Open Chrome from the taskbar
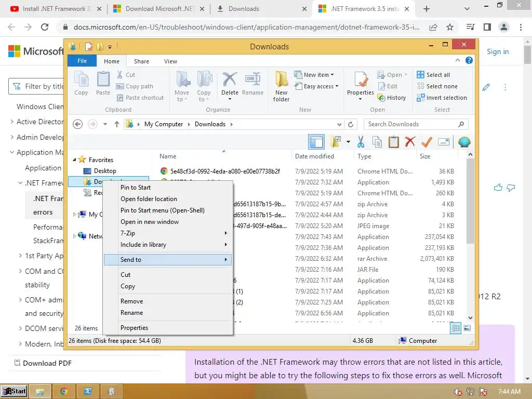Image resolution: width=532 pixels, height=399 pixels. (64, 392)
